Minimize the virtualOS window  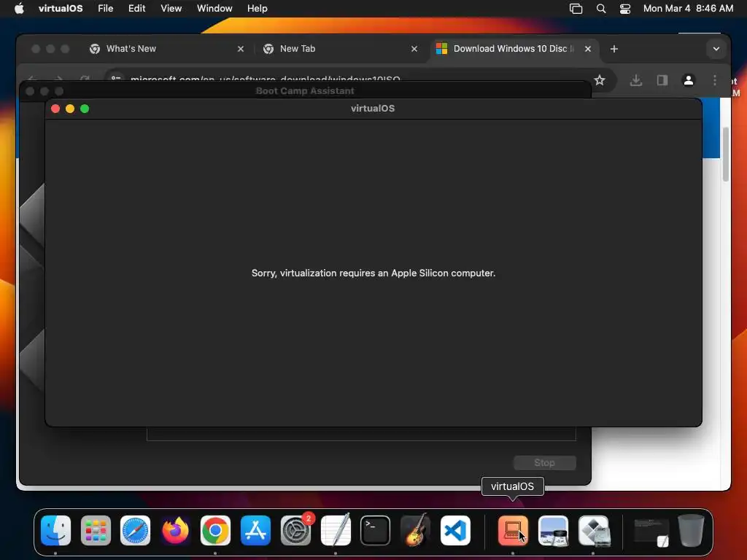70,109
